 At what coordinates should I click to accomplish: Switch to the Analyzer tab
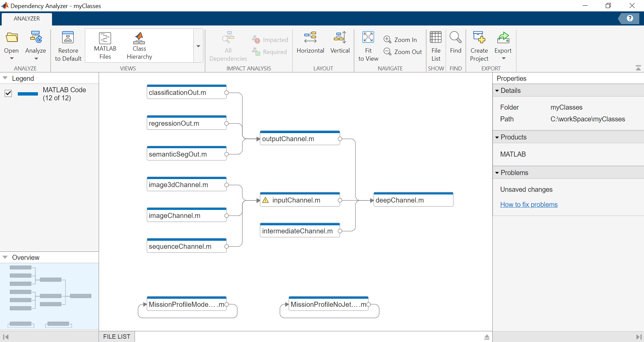(x=27, y=18)
